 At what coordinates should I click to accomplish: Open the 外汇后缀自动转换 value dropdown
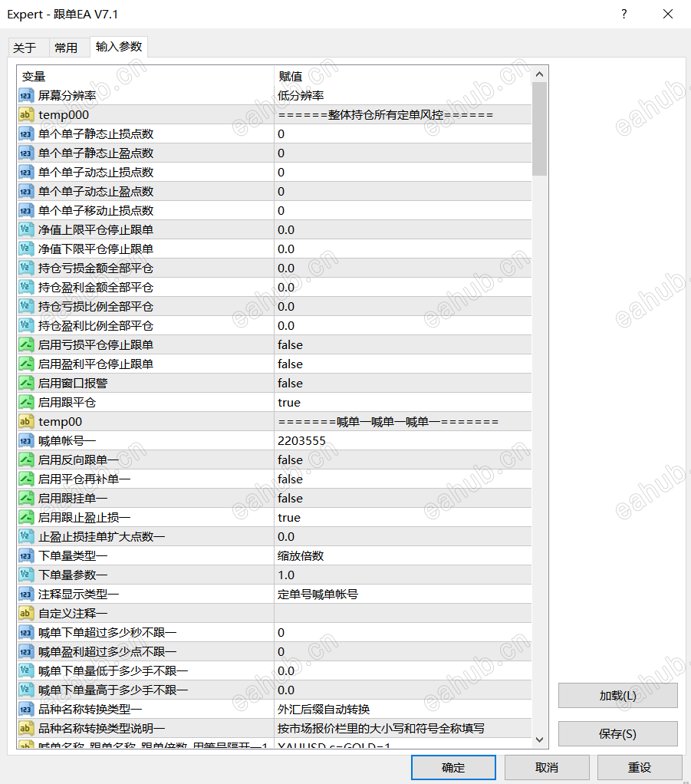coord(403,709)
